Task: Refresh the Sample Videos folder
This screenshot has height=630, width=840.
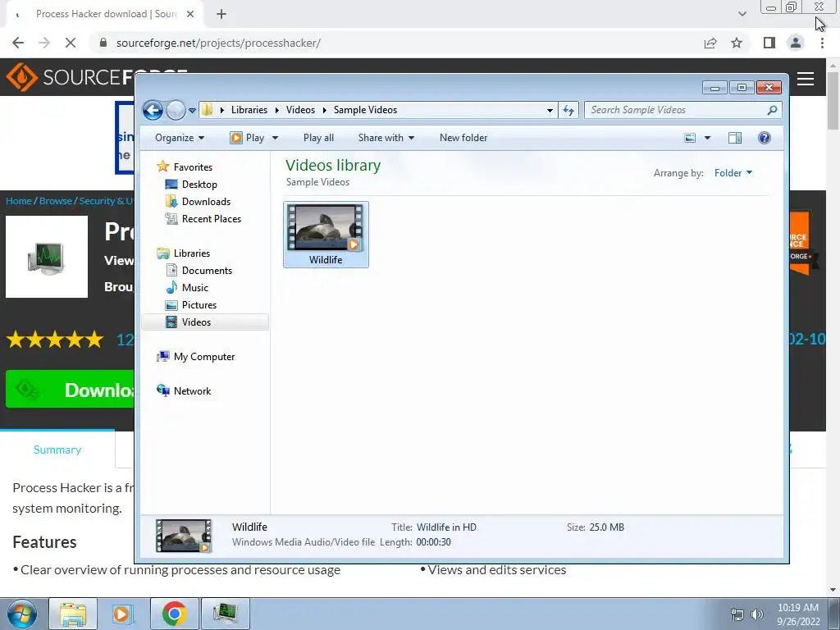Action: [x=568, y=111]
